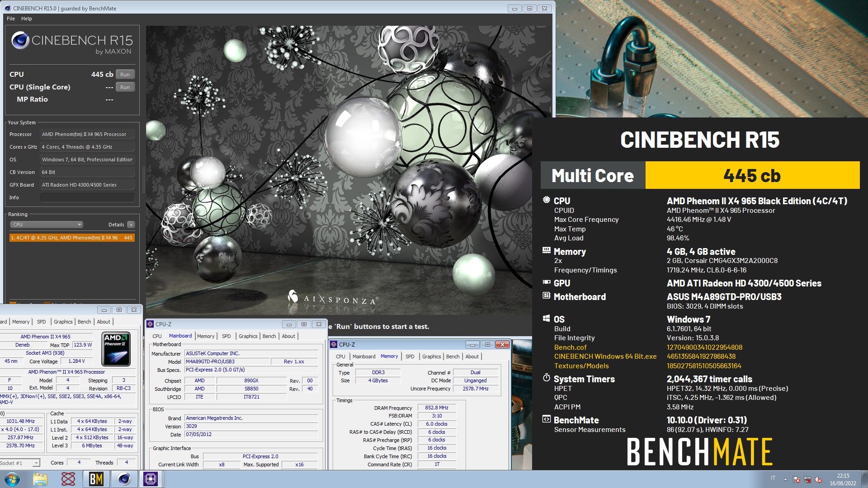Click the GPU card icon in BenchMate panel

(x=546, y=282)
